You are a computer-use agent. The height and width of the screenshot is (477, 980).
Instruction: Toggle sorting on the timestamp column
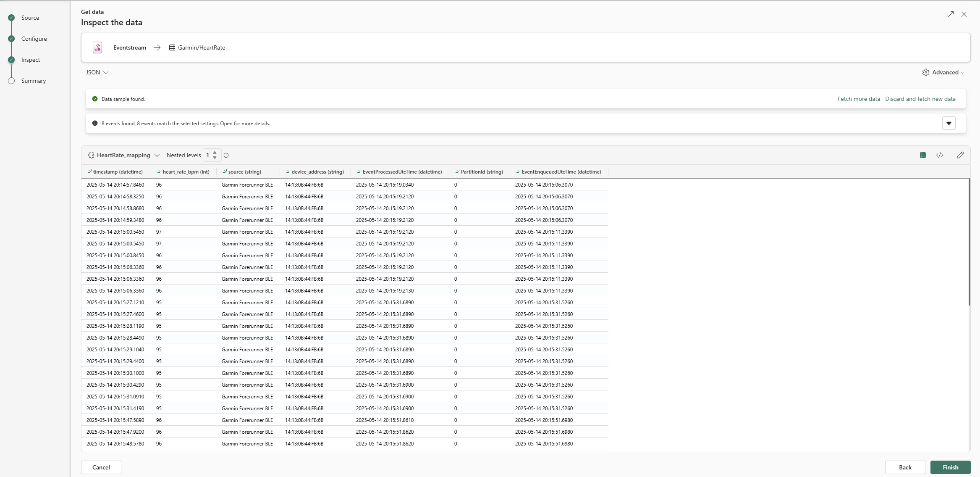[x=89, y=171]
